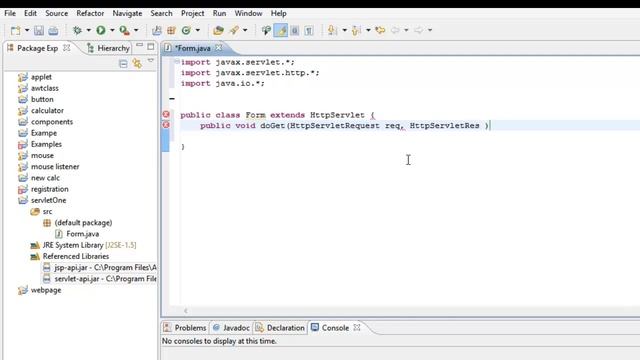Click the Open Type folder icon
The width and height of the screenshot is (640, 360).
point(218,30)
